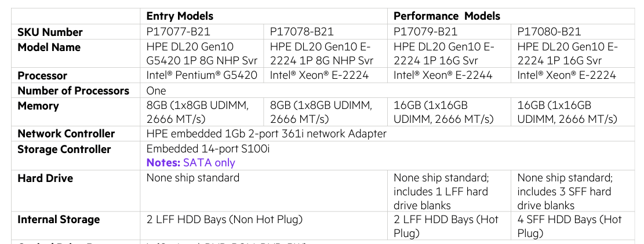Image resolution: width=644 pixels, height=244 pixels.
Task: Click the "Performance Models" column header
Action: pyautogui.click(x=446, y=16)
